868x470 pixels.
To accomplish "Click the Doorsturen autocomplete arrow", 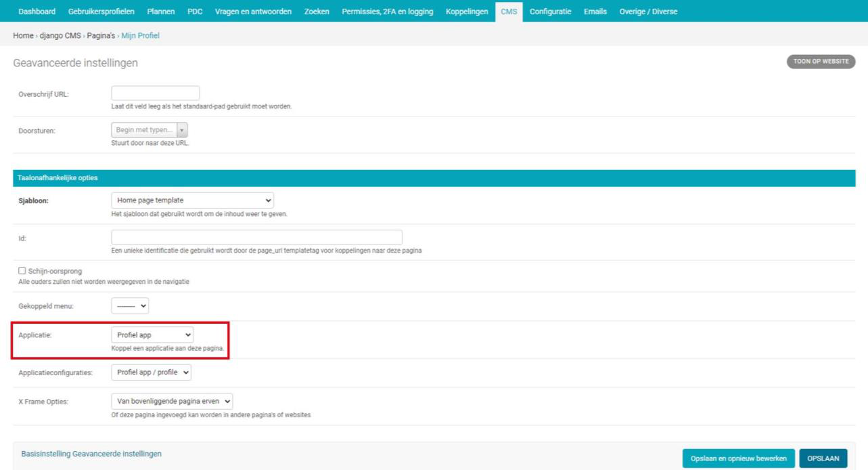I will tap(182, 130).
